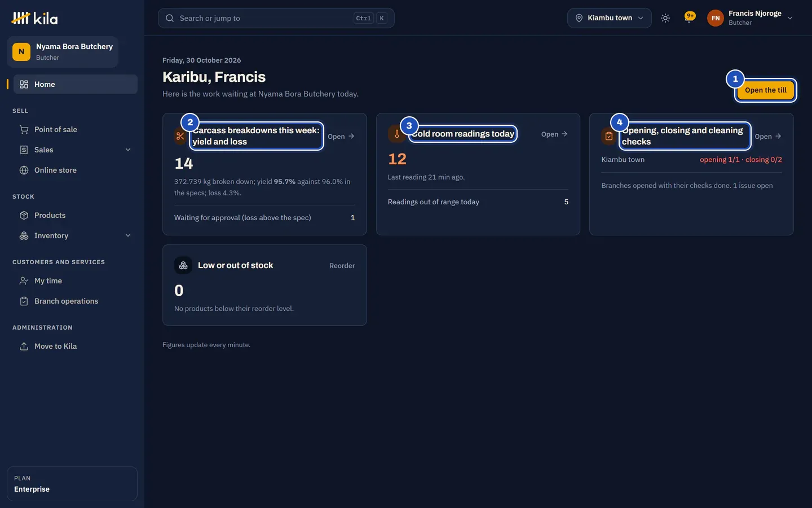Click the Online store globe icon
The image size is (812, 508).
click(x=24, y=170)
